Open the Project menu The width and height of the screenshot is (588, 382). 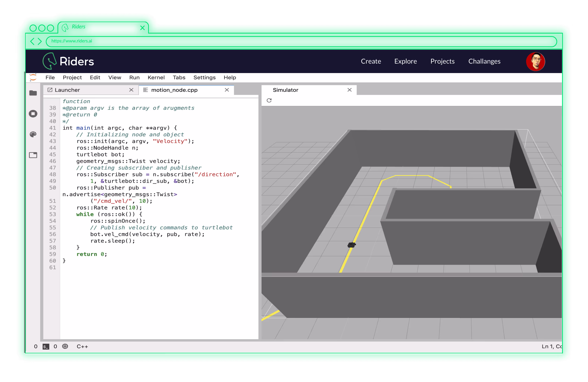72,77
